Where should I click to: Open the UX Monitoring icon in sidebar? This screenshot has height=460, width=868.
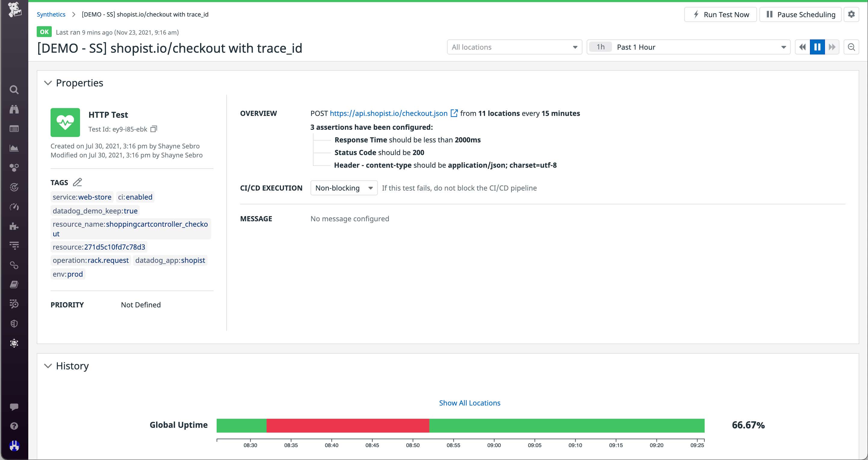[14, 343]
